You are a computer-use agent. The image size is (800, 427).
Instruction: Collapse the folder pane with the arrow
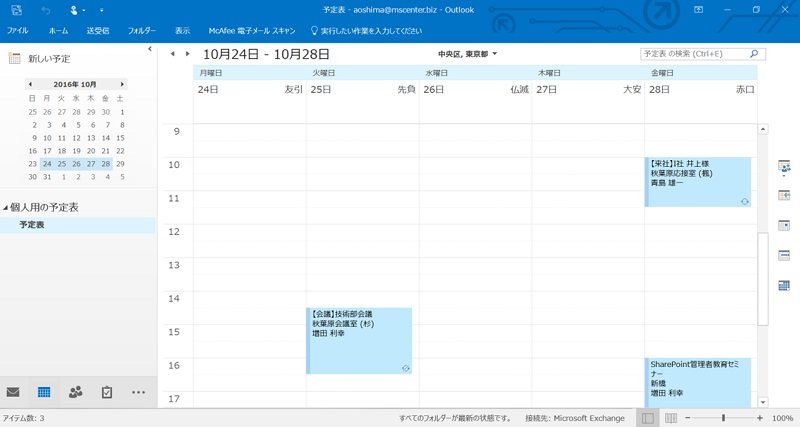(x=149, y=49)
